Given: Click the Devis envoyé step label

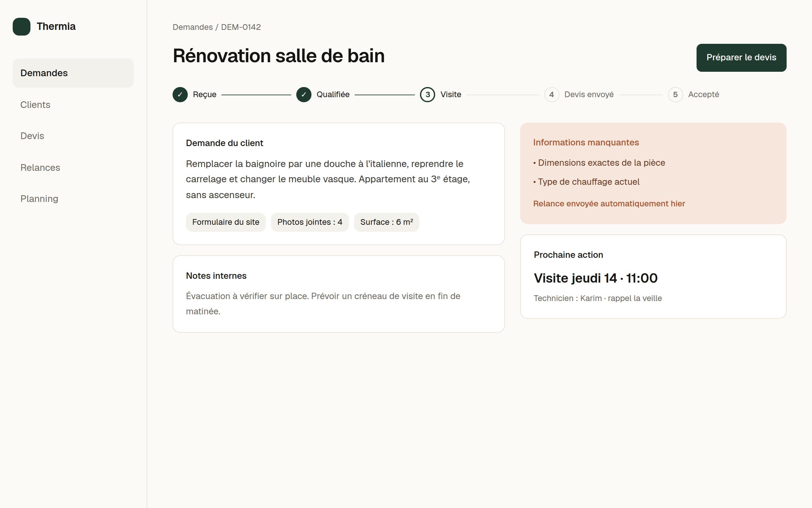Looking at the screenshot, I should 589,95.
